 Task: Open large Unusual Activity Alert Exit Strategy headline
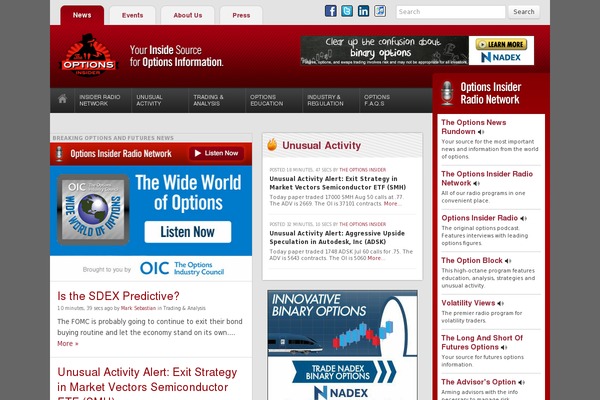coord(147,386)
